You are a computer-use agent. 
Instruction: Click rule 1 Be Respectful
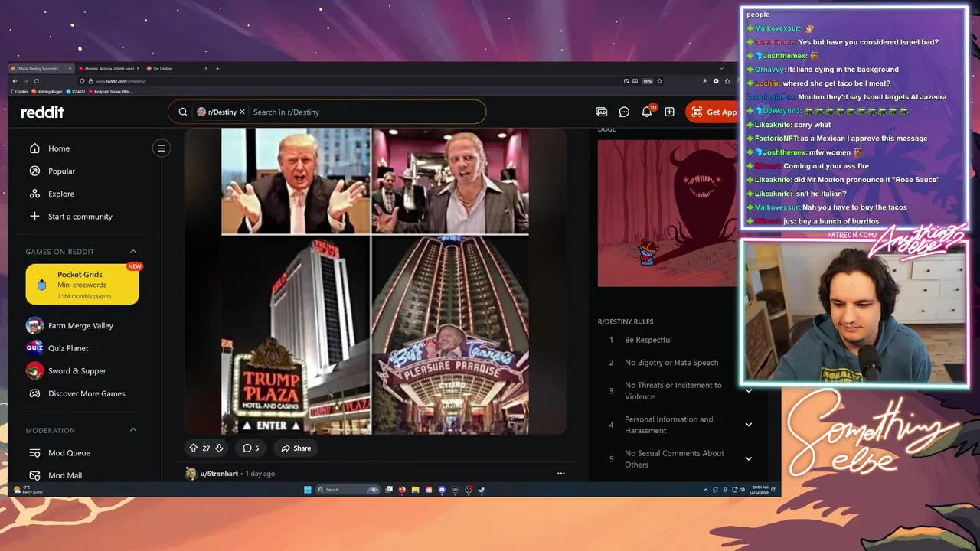(648, 340)
